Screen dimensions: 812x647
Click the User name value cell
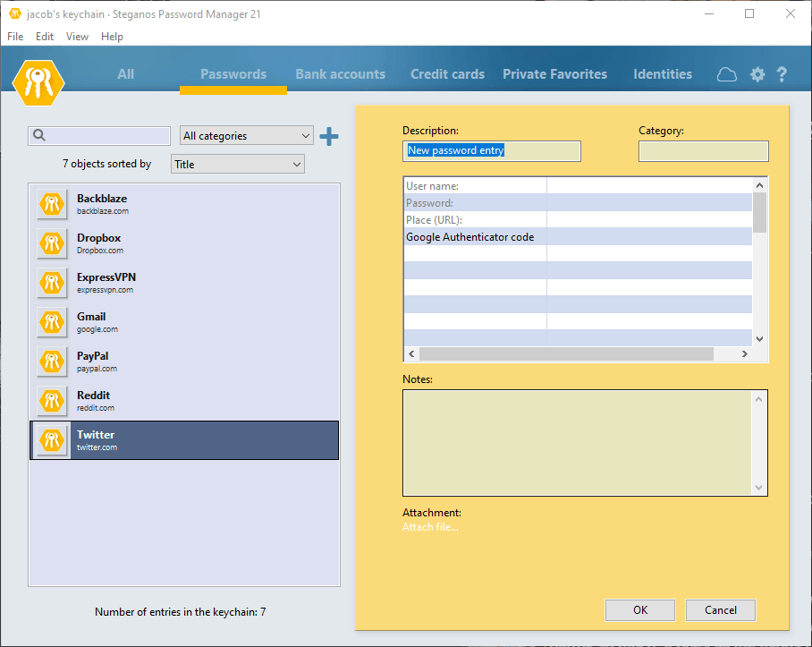coord(649,185)
